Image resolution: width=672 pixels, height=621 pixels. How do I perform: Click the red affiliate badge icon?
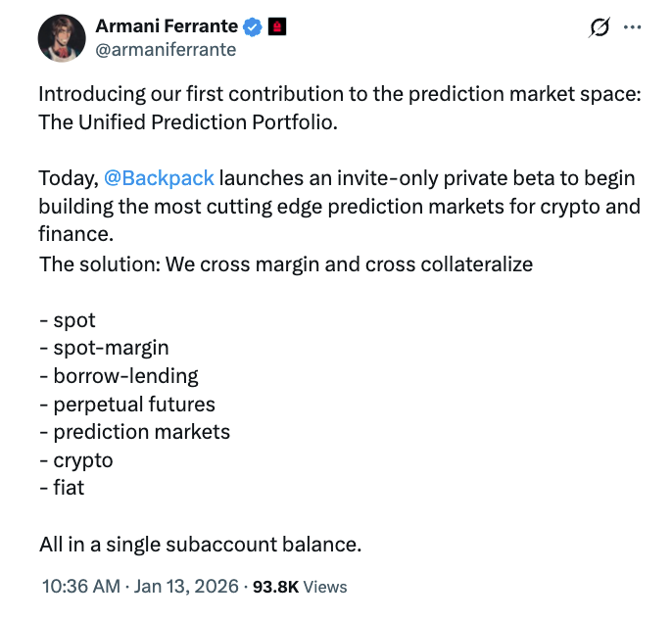278,27
